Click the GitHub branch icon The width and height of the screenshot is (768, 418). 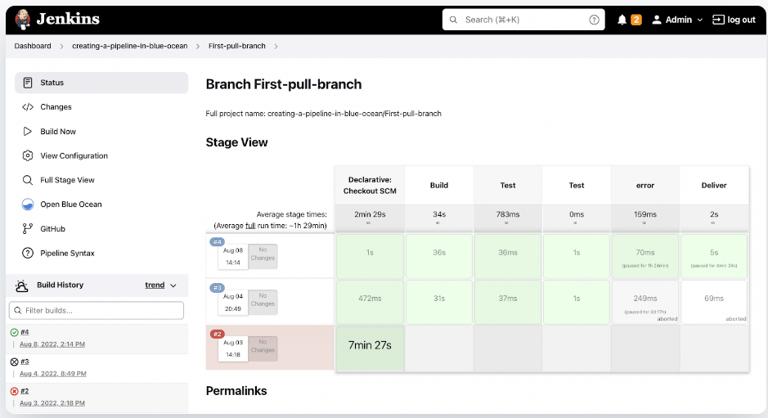pos(28,229)
